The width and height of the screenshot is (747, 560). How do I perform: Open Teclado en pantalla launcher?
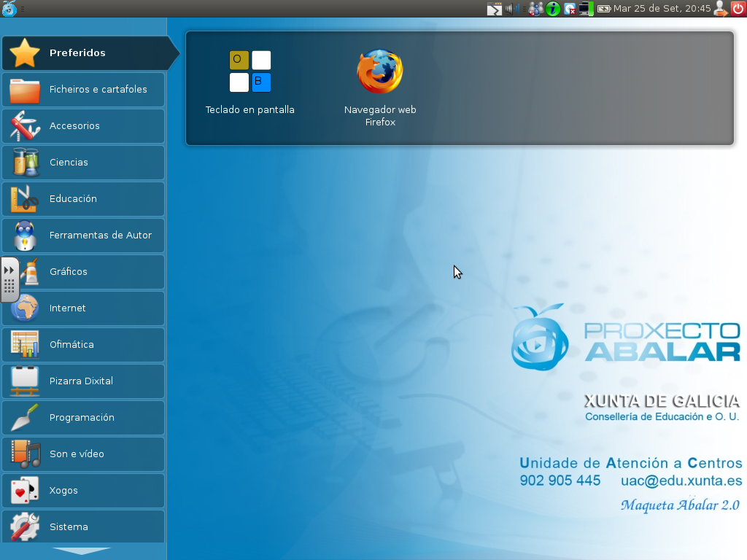click(250, 72)
